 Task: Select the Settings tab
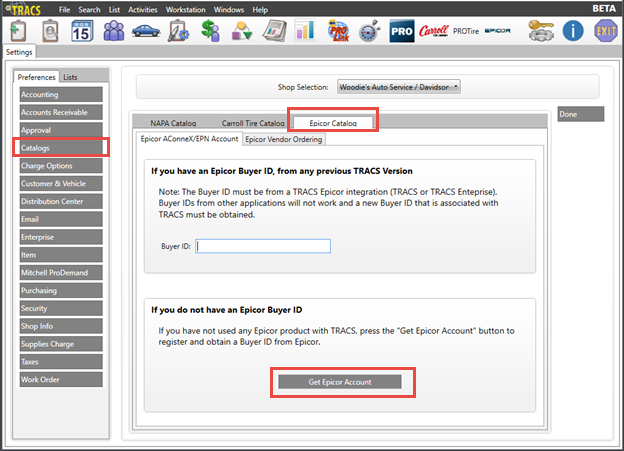(x=19, y=52)
